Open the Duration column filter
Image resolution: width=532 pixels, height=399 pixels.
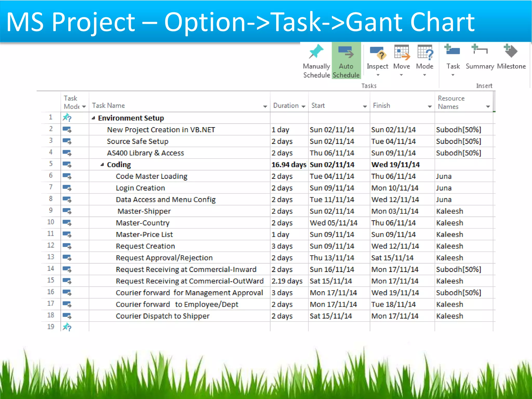[x=303, y=107]
